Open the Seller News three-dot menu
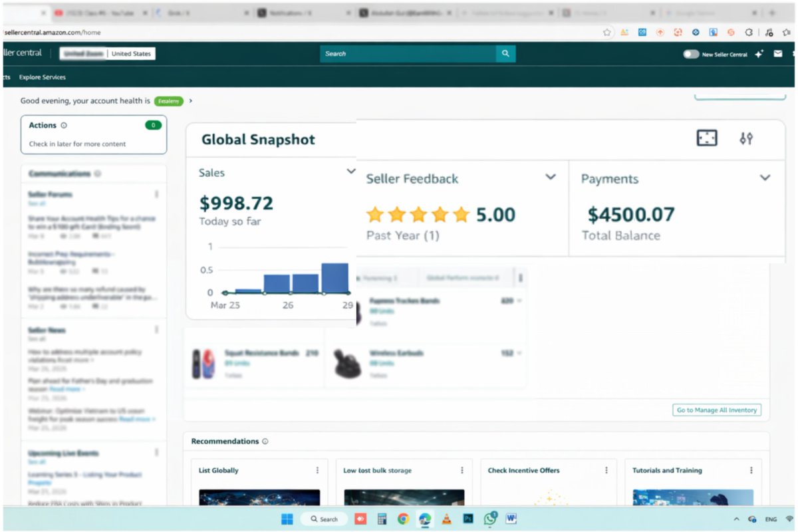 coord(156,330)
